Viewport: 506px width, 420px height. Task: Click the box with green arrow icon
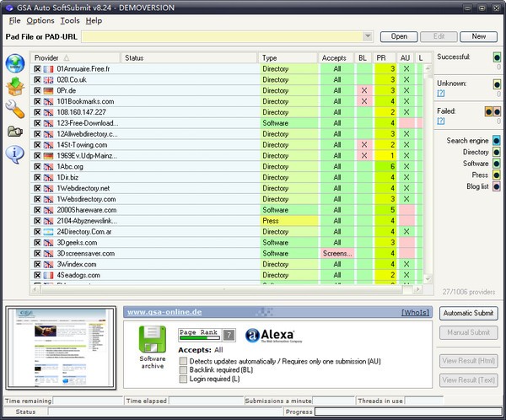point(15,86)
